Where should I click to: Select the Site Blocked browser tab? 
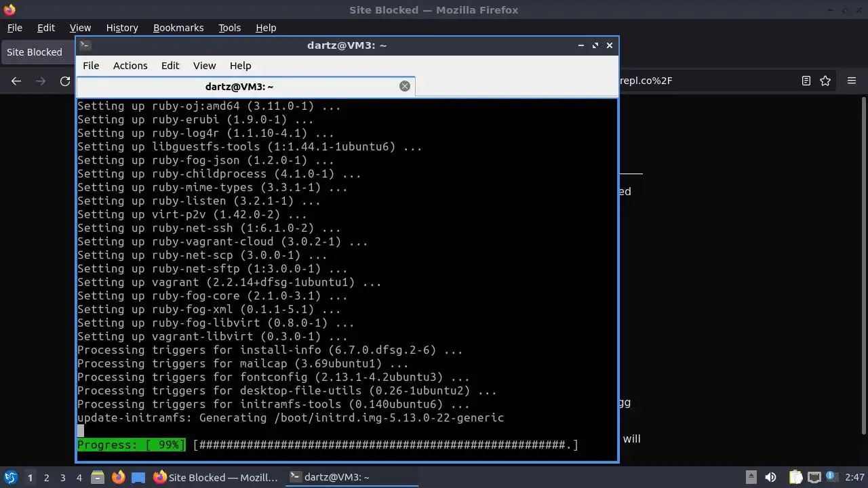click(x=37, y=52)
